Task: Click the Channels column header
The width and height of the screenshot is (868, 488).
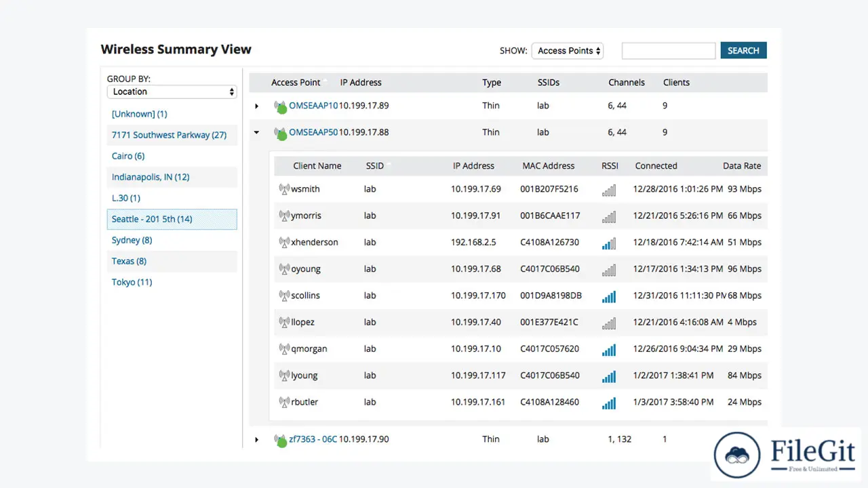Action: click(627, 83)
